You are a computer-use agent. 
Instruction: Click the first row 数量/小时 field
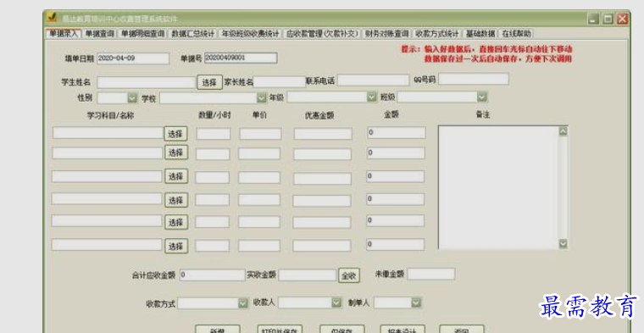point(214,134)
